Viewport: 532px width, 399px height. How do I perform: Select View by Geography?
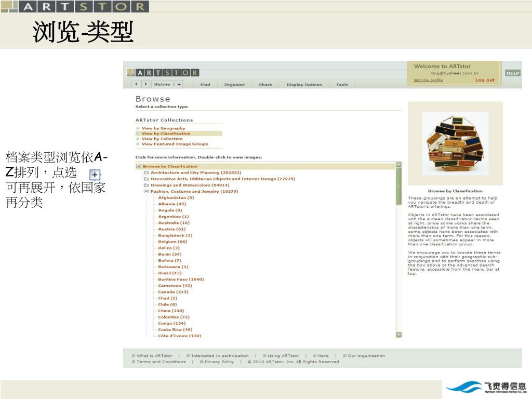[x=164, y=128]
